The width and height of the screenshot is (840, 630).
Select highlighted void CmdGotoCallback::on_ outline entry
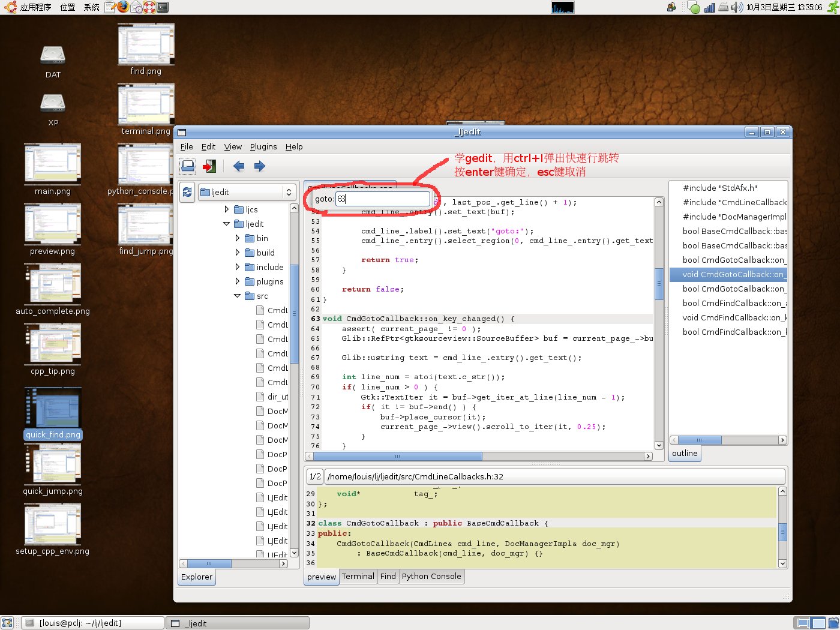[x=728, y=274]
